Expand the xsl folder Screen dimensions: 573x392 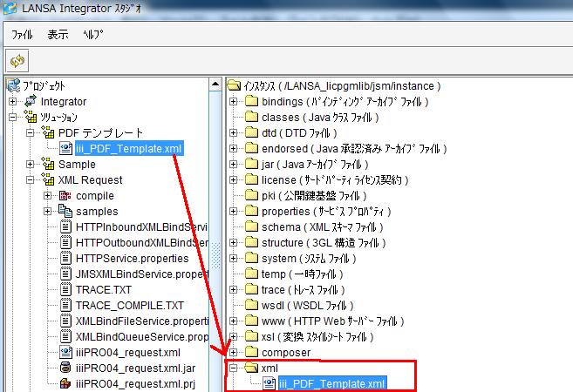234,337
